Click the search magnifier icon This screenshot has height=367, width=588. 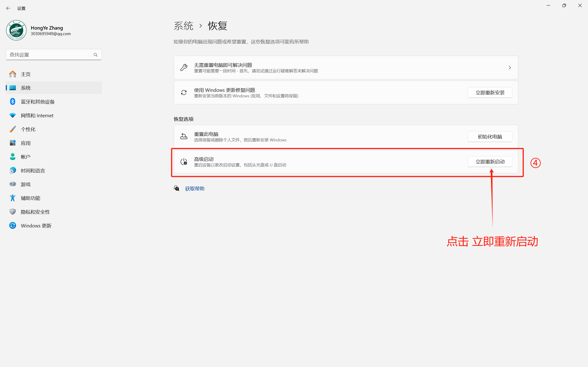pos(96,55)
